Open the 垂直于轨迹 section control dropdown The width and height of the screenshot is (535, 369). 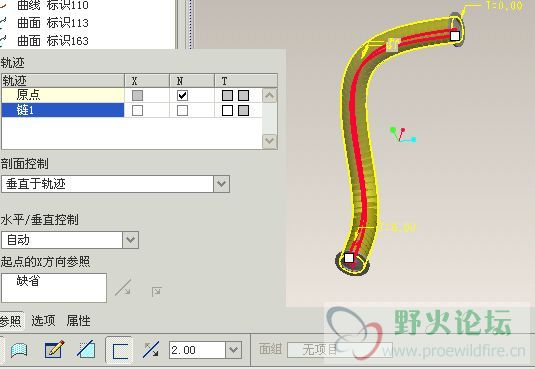pyautogui.click(x=221, y=184)
